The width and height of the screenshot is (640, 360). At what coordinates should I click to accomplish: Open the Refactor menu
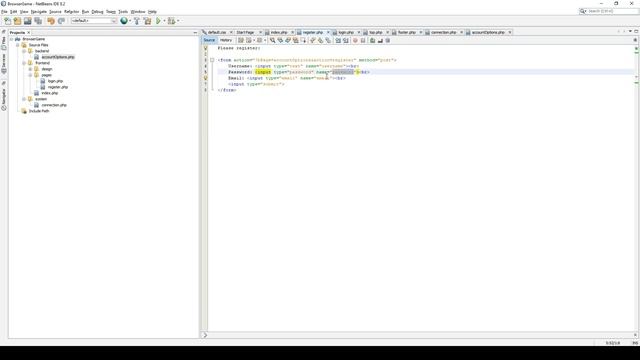point(71,12)
